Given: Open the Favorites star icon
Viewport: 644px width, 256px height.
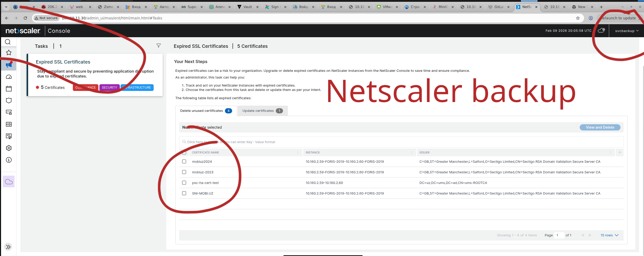Looking at the screenshot, I should click(9, 53).
